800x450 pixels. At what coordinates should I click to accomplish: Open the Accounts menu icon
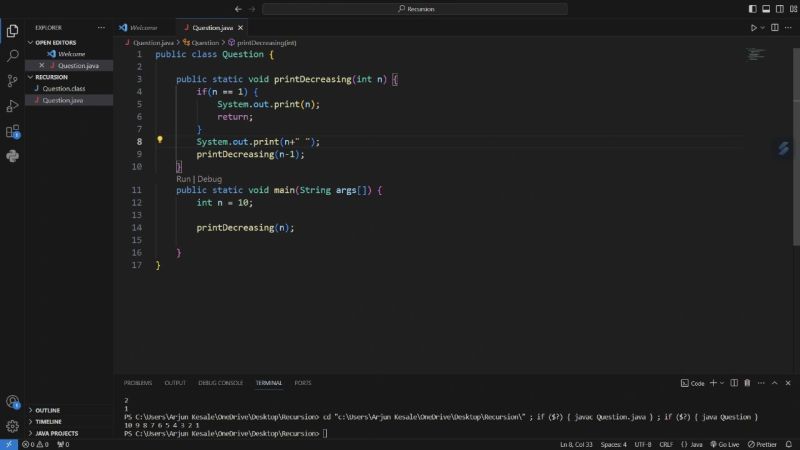point(12,402)
